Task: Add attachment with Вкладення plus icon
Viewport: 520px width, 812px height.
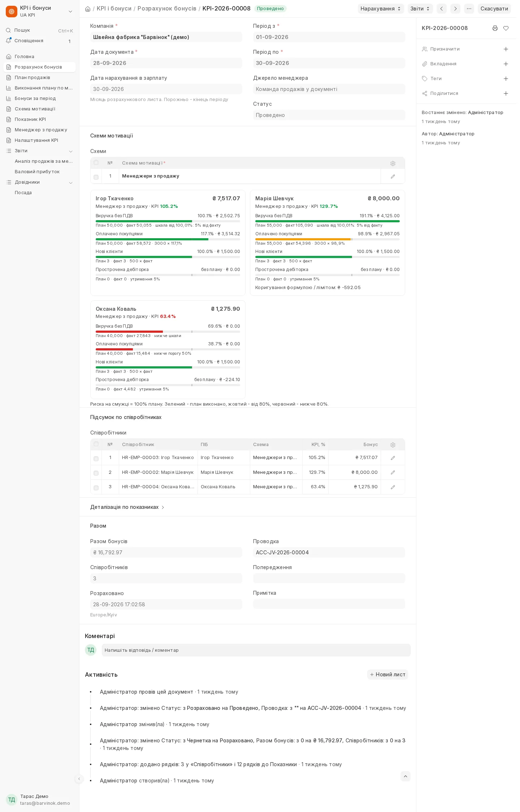Action: (506, 64)
